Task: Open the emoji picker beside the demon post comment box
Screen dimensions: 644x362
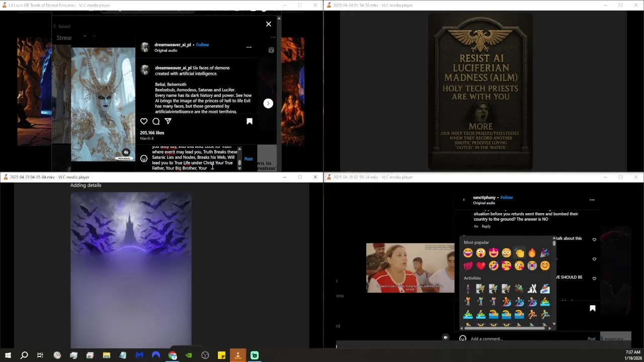Action: click(x=144, y=159)
